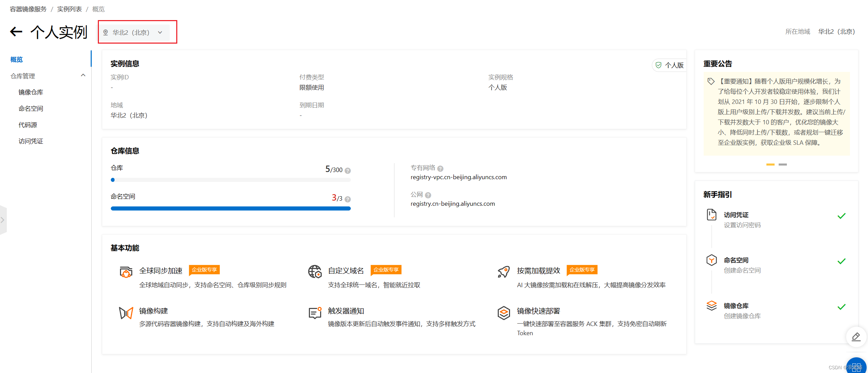
Task: Expand the collapsed left side panel handle
Action: 3,220
